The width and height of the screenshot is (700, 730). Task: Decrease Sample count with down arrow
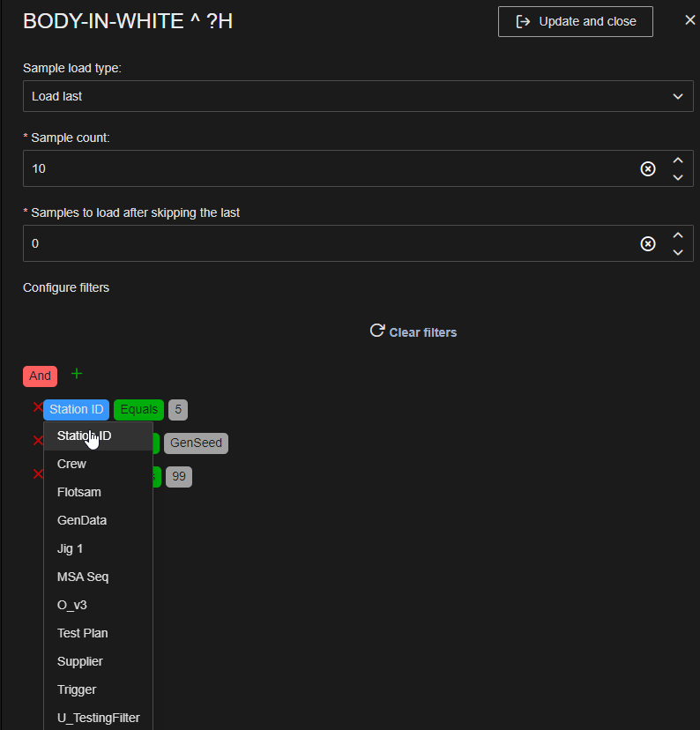coord(677,177)
